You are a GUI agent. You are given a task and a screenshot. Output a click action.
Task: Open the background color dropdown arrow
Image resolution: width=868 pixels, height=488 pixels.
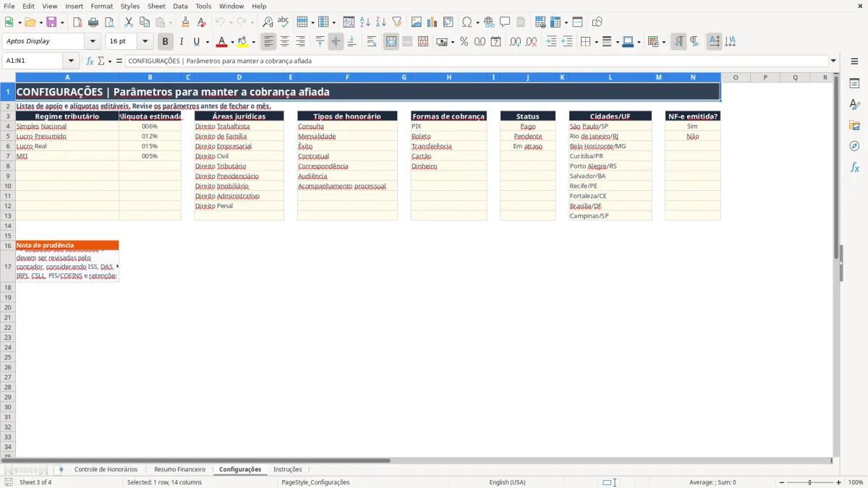253,42
